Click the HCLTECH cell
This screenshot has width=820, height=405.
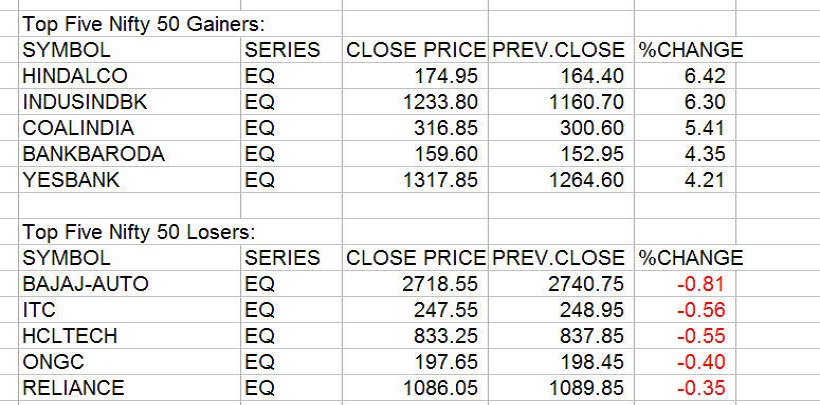(x=69, y=336)
